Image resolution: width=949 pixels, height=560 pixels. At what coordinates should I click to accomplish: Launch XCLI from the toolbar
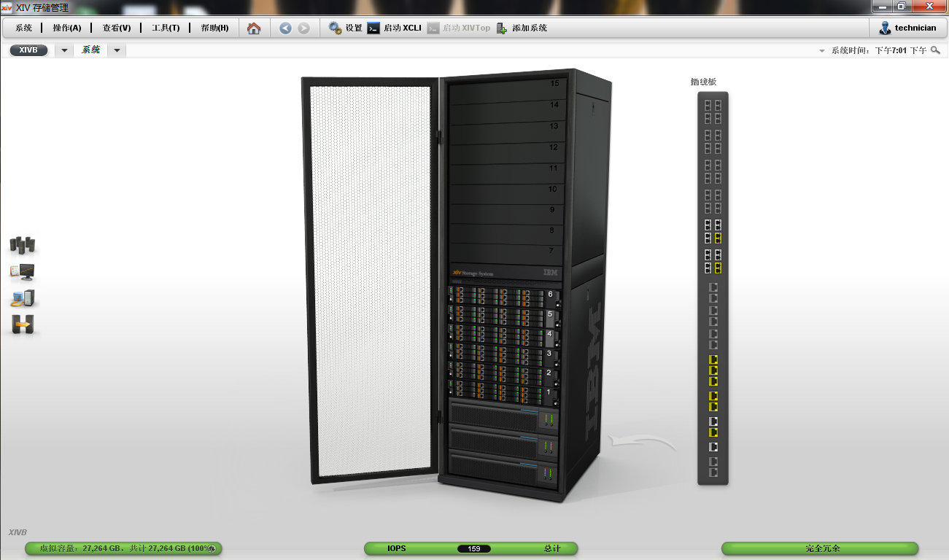click(x=395, y=28)
